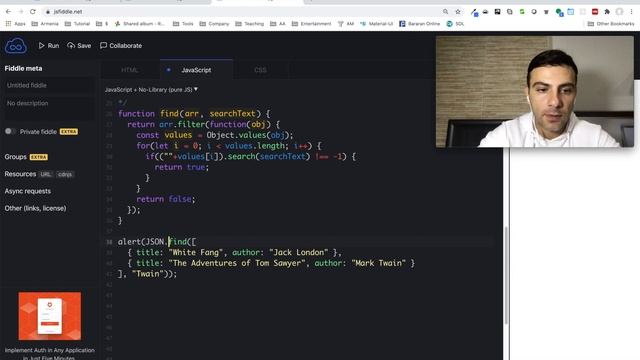This screenshot has width=640, height=360.
Task: Open the Tutorial bookmarks folder
Action: click(x=77, y=24)
